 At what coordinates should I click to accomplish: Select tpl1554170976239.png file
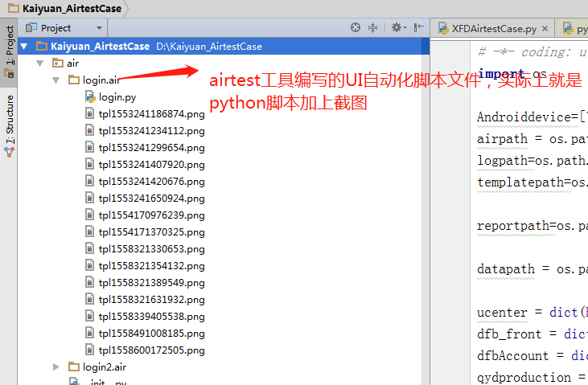point(151,215)
